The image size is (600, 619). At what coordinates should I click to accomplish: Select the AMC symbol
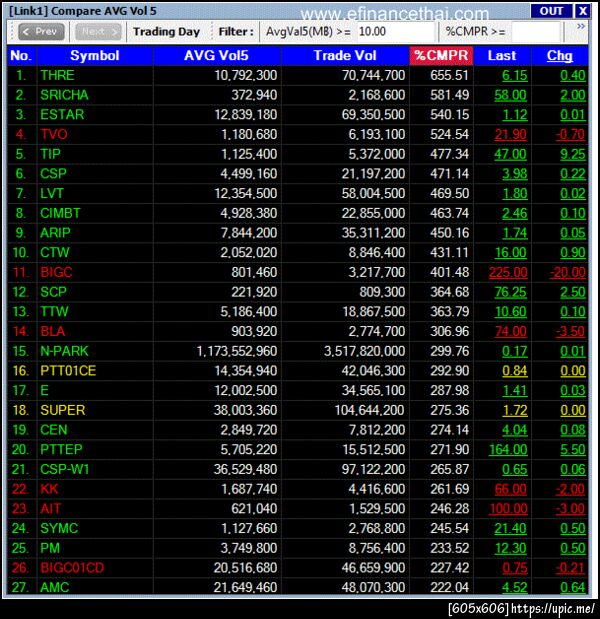pos(54,587)
